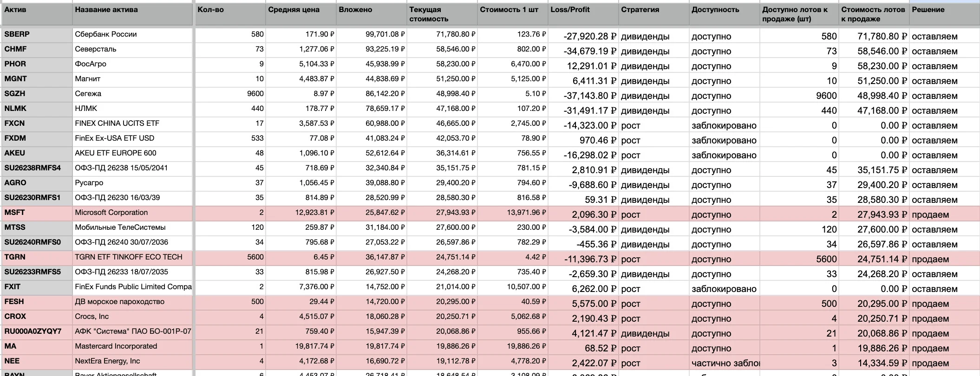This screenshot has height=376, width=980.
Task: Select the SBERP ticker cell
Action: 37,35
